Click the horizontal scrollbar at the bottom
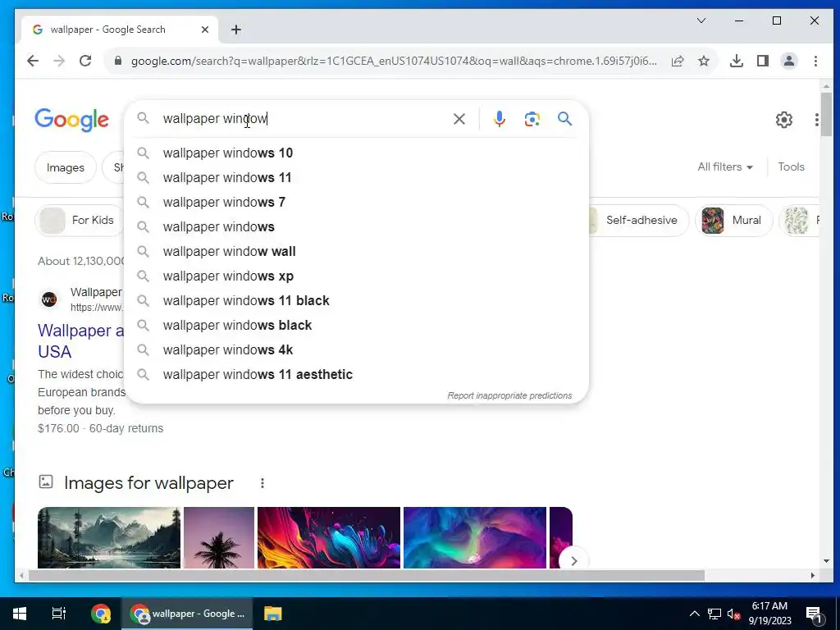840x630 pixels. point(367,576)
